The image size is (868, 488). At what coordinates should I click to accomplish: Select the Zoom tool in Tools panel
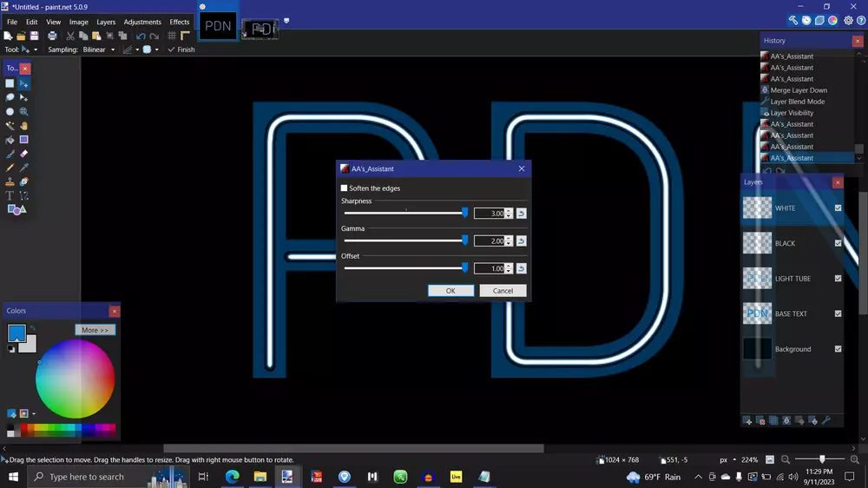[23, 111]
